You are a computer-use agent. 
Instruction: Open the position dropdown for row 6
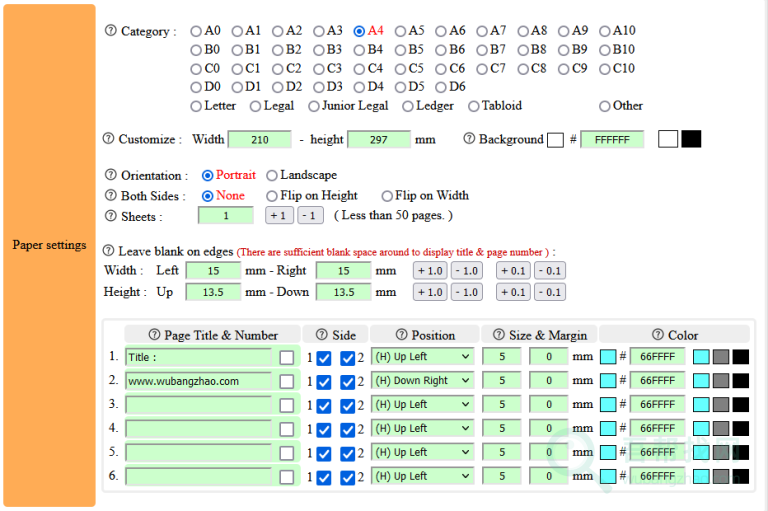pos(422,477)
